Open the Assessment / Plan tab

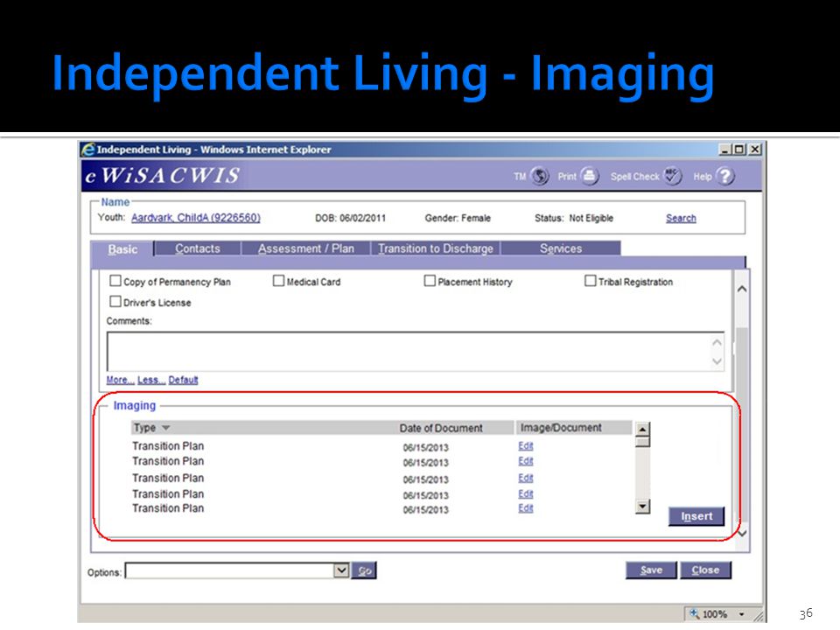[x=306, y=248]
